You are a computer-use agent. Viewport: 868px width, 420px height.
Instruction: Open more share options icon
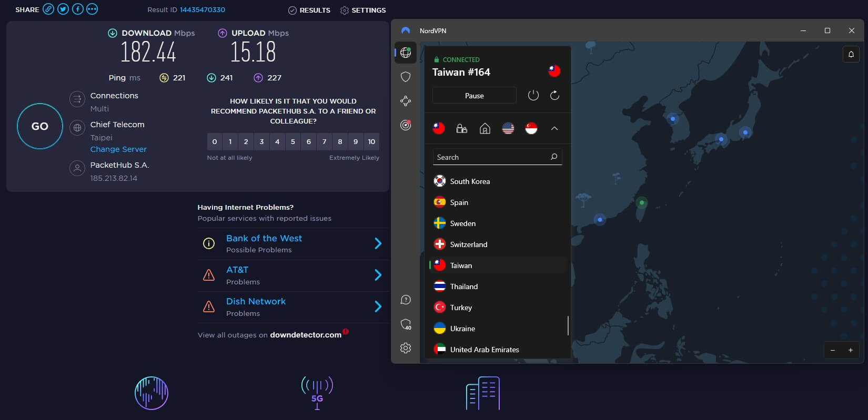pyautogui.click(x=92, y=9)
